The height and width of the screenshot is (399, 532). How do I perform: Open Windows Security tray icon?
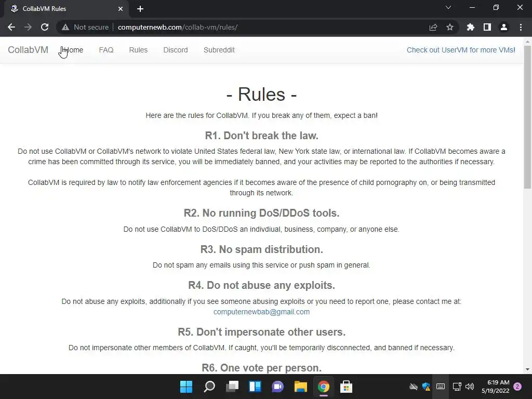427,387
